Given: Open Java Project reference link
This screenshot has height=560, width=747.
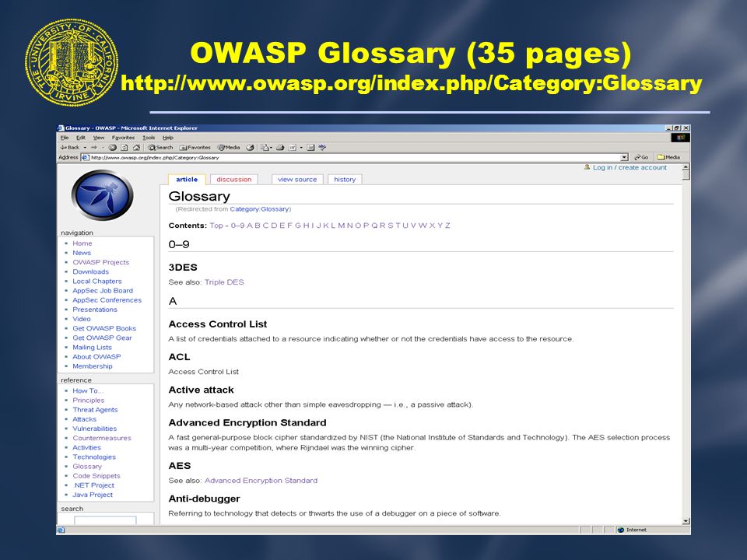Looking at the screenshot, I should pos(93,495).
